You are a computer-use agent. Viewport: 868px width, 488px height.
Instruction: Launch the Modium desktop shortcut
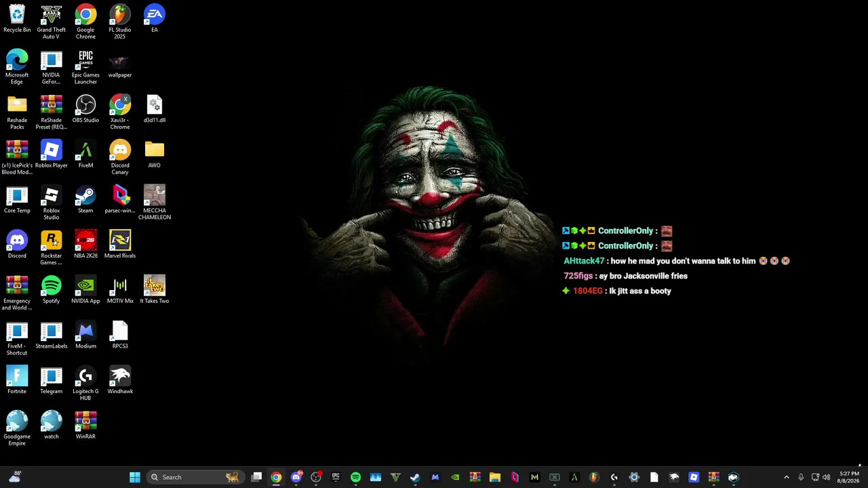85,336
